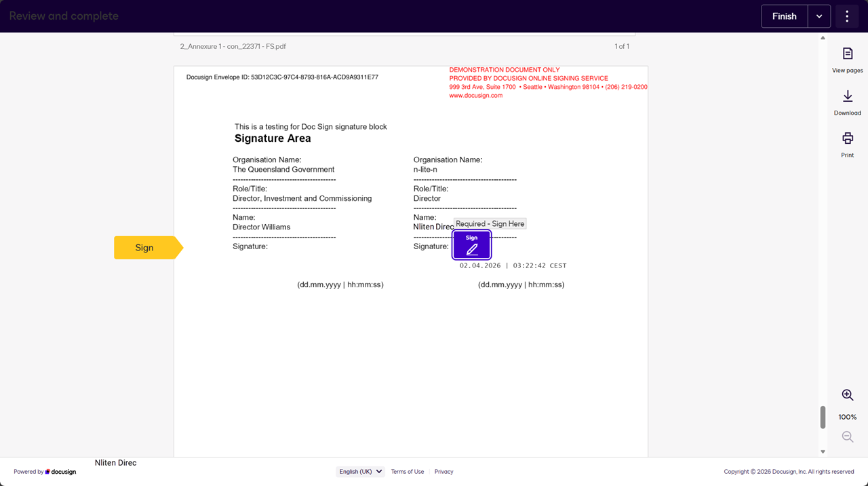The width and height of the screenshot is (868, 486).
Task: Print the document
Action: pyautogui.click(x=847, y=145)
